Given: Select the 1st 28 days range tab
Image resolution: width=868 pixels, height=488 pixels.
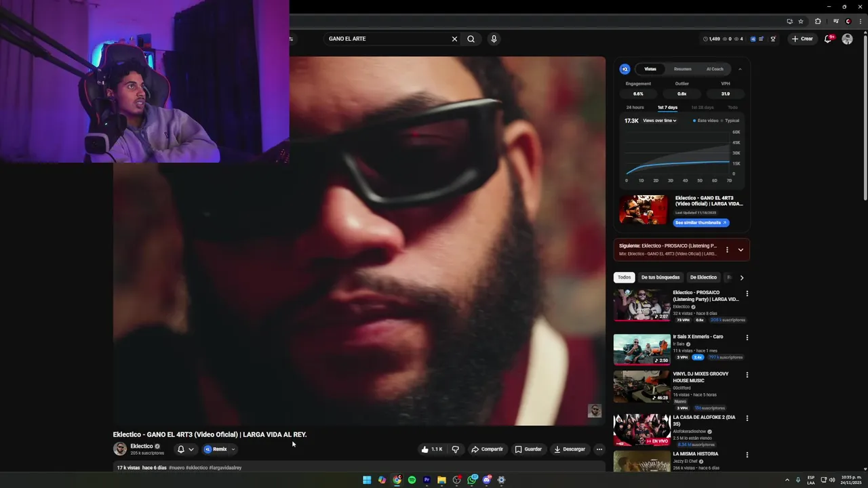Looking at the screenshot, I should 703,107.
